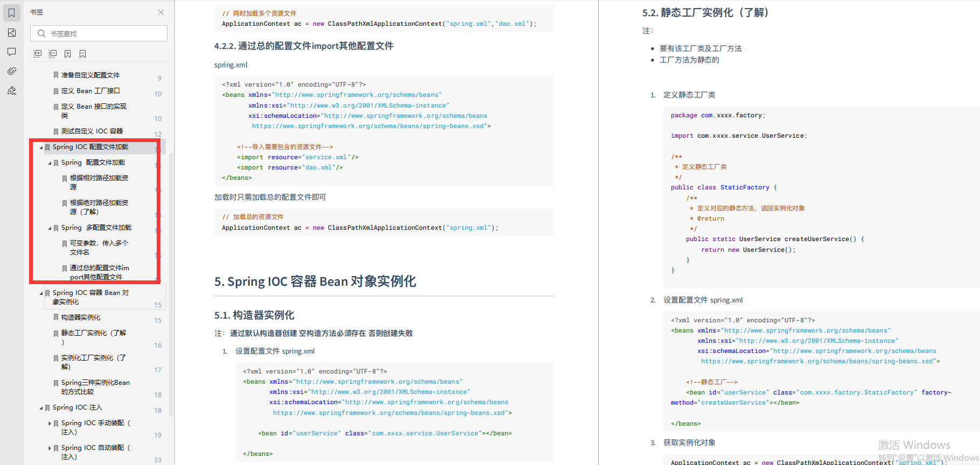Click the page number 15 beside 构造器实例化

coord(158,321)
